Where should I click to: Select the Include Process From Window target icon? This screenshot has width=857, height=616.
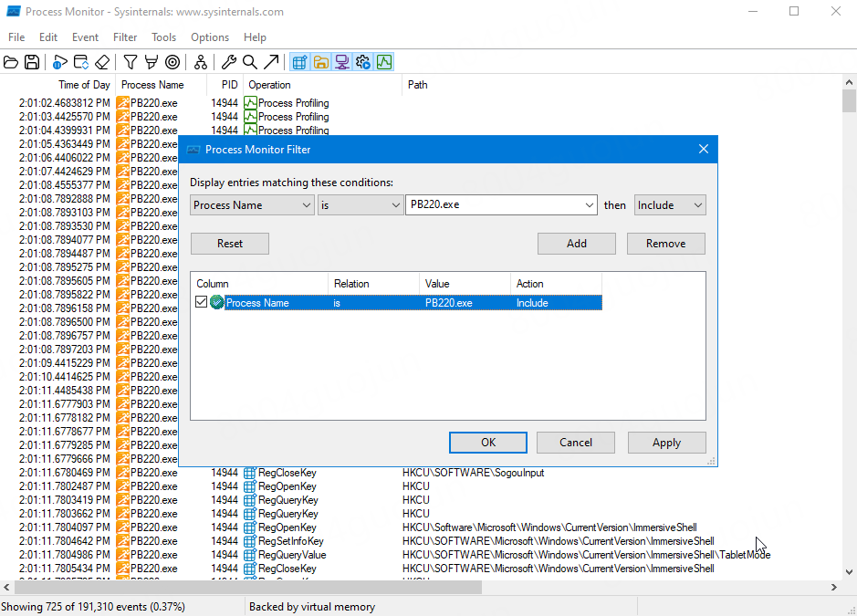172,62
